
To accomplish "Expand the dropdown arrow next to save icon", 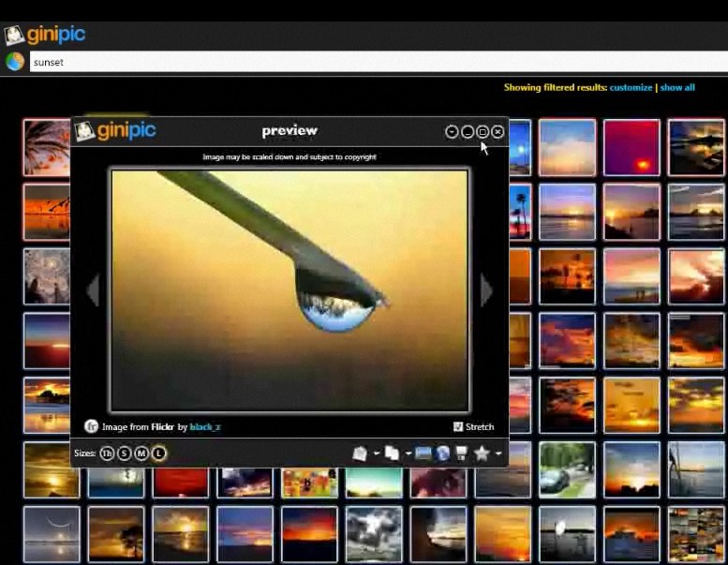I will pos(376,454).
